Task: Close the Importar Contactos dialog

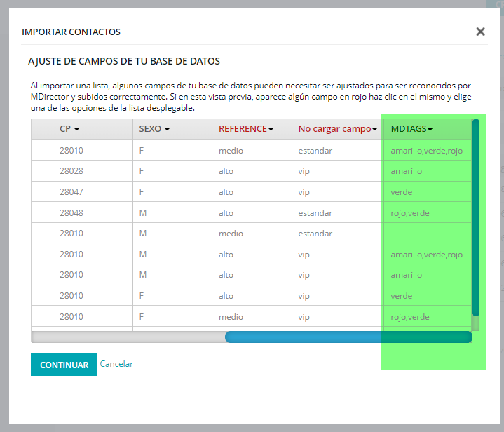Action: tap(480, 32)
